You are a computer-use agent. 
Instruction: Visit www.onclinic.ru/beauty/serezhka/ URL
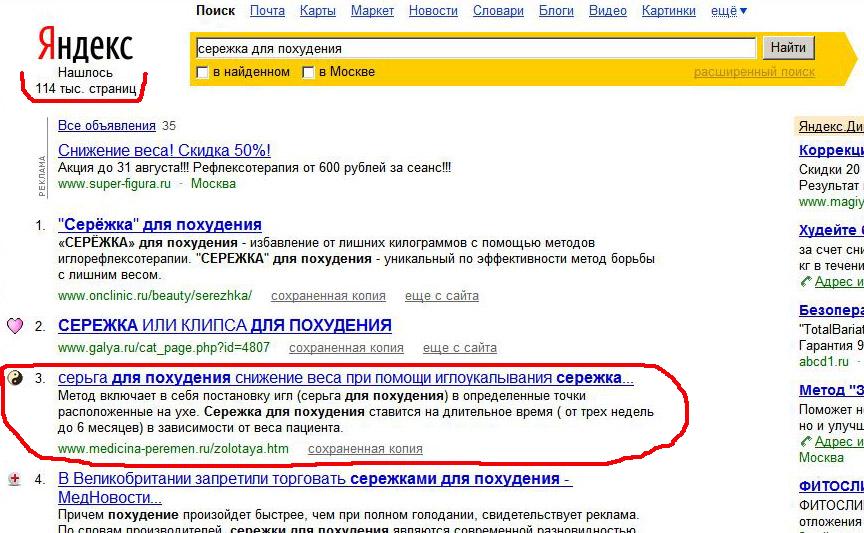click(x=155, y=295)
